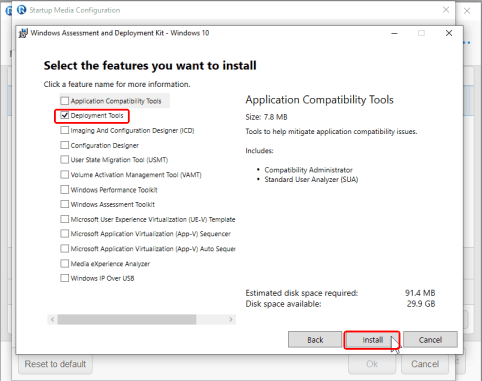This screenshot has width=482, height=381.
Task: Click the Application Compatibility Tools heading
Action: [x=319, y=100]
